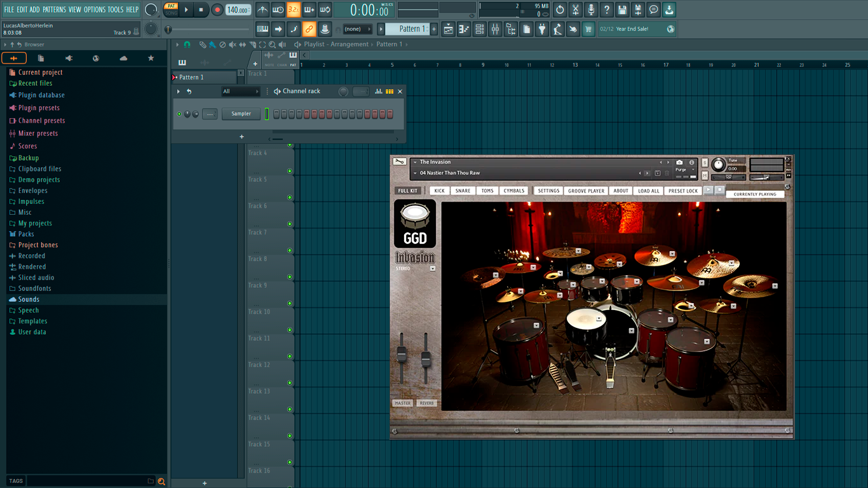Open the audio editor scissors icon
Viewport: 868px width, 488px height.
[576, 10]
